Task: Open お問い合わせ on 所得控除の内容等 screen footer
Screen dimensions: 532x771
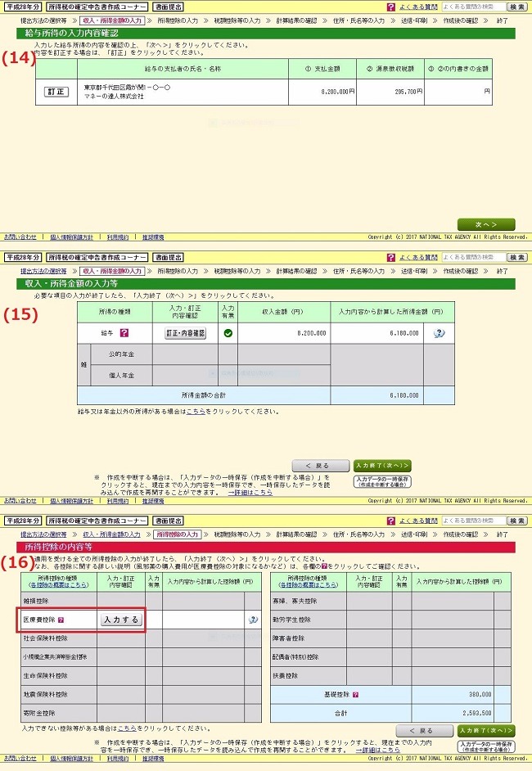Action: coord(20,759)
